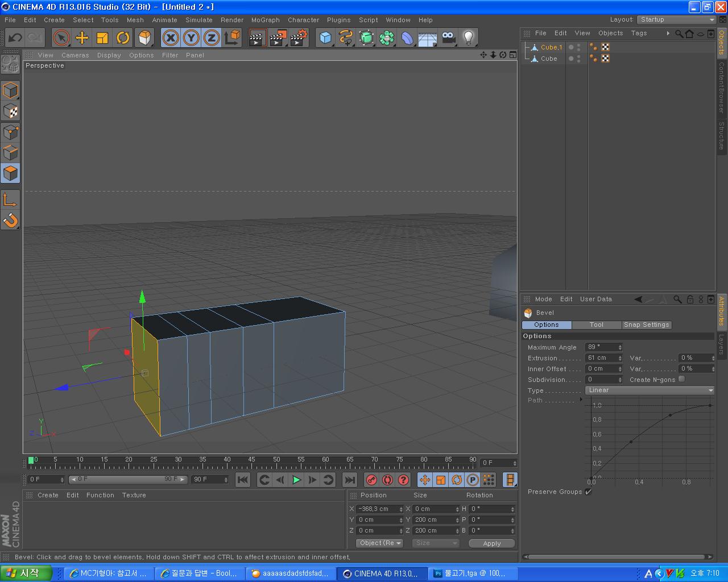Click the Enable Axis icon
728x582 pixels.
[x=11, y=199]
